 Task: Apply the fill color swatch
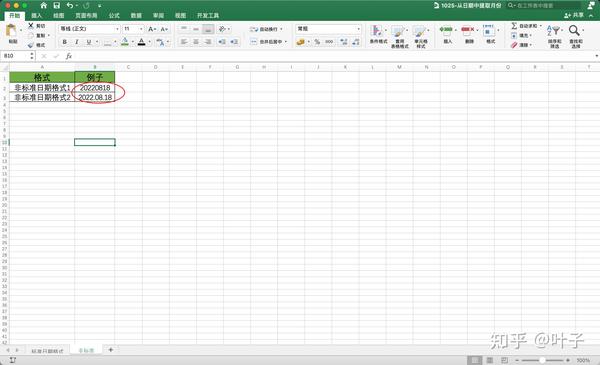point(125,42)
